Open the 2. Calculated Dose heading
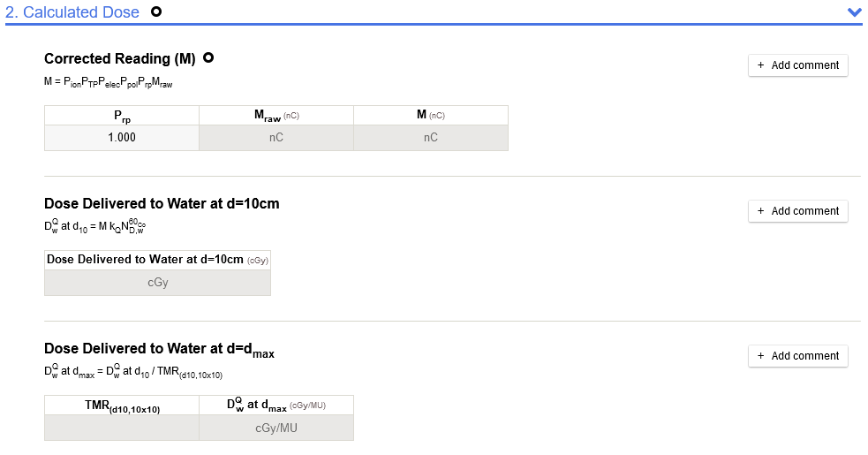Image resolution: width=868 pixels, height=455 pixels. coord(72,12)
